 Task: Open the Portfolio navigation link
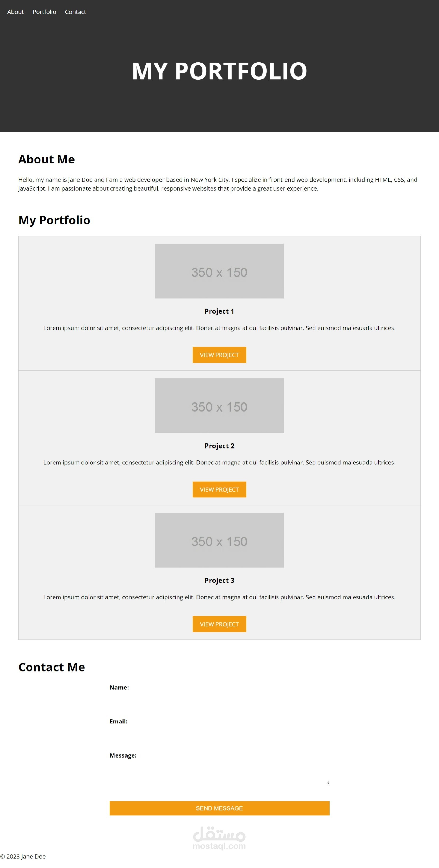point(44,12)
